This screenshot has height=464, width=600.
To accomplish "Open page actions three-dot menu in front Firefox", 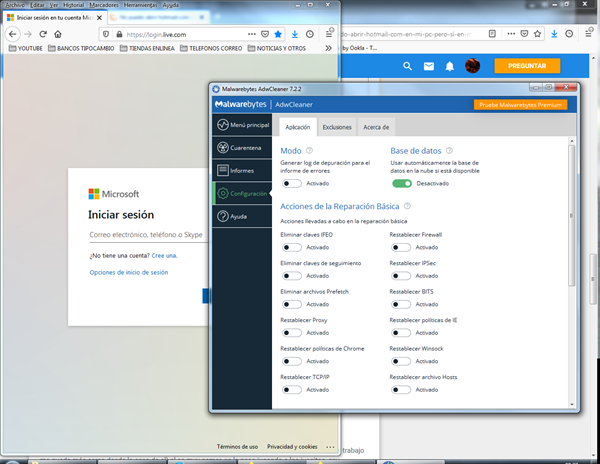I will click(251, 34).
